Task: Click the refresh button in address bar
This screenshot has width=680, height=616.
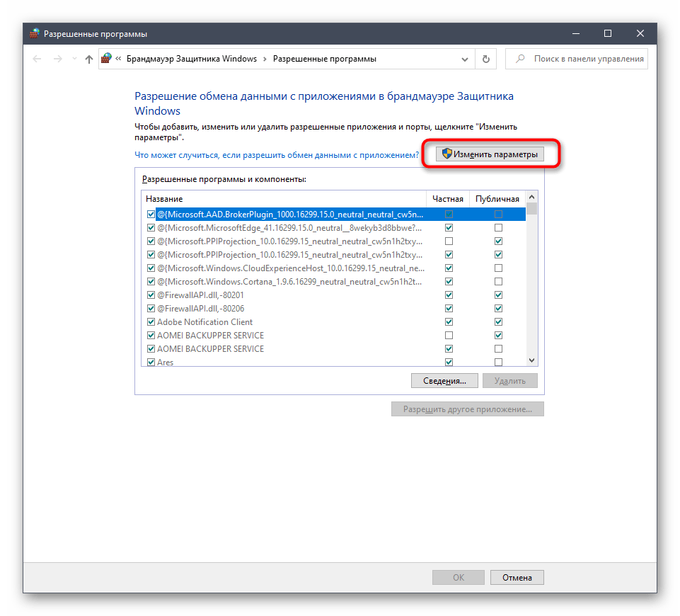Action: [x=485, y=59]
